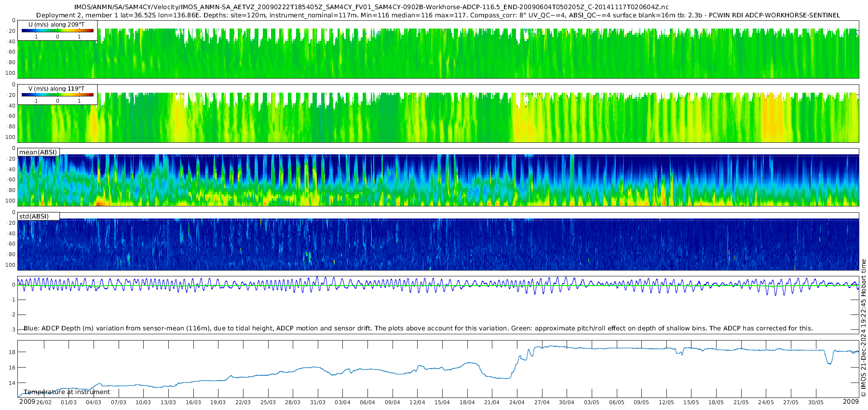Click the 30/04 date tick label
The height and width of the screenshot is (410, 868).
pyautogui.click(x=567, y=402)
